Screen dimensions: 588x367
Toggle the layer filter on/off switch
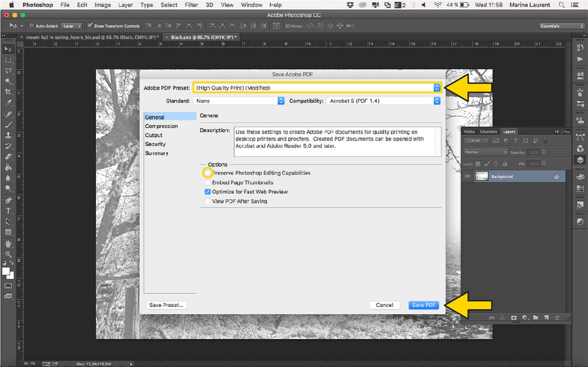[546, 140]
